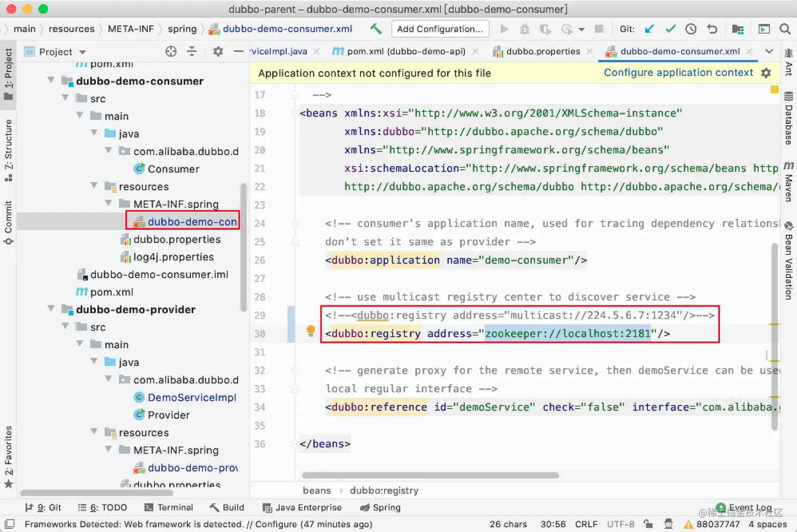Click the Git Rollback arrow icon
The width and height of the screenshot is (797, 532).
point(712,29)
